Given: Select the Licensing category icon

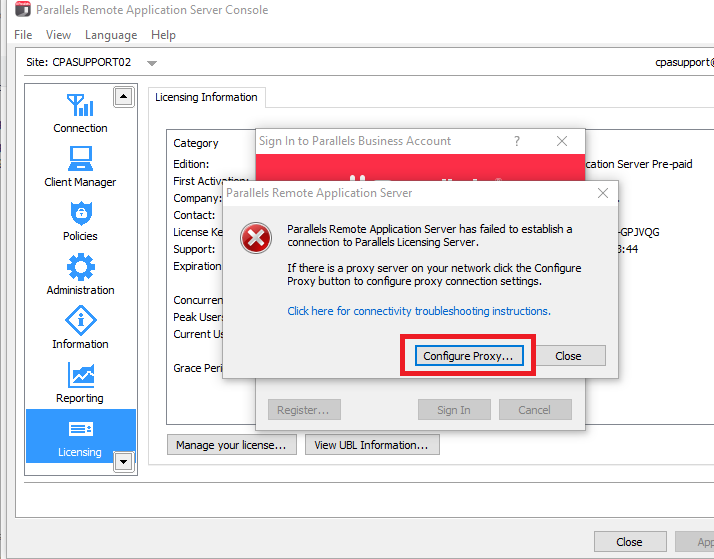Looking at the screenshot, I should coord(80,429).
